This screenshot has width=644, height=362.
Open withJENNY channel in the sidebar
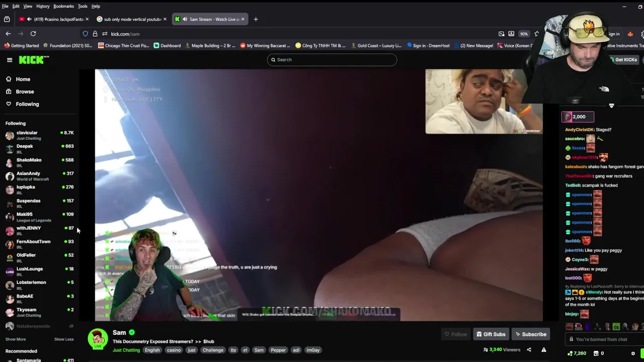point(39,230)
